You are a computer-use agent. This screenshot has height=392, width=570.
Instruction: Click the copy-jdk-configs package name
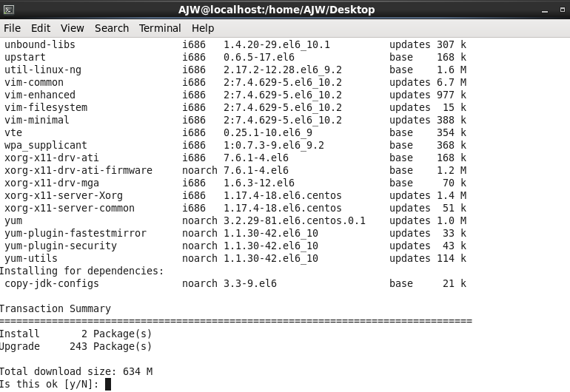click(52, 284)
